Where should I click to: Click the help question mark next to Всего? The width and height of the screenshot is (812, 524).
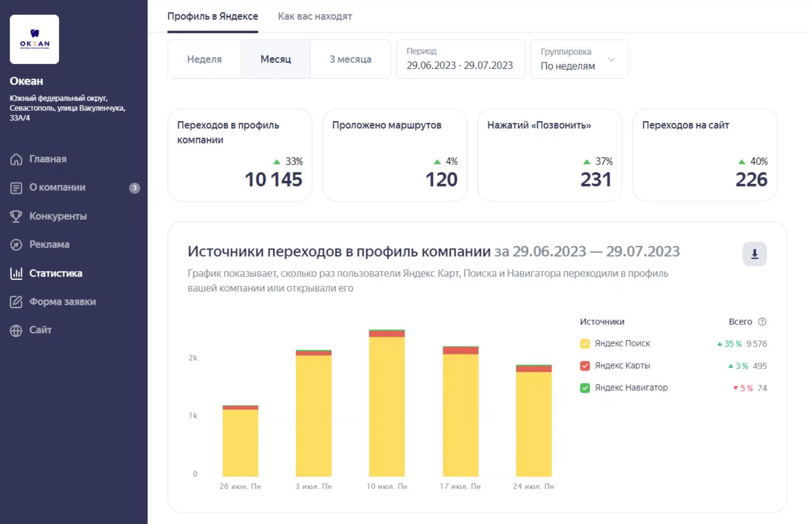click(x=762, y=322)
